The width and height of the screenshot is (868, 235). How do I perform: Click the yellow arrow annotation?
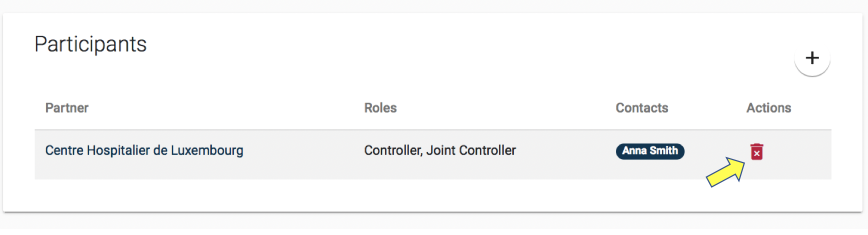725,172
